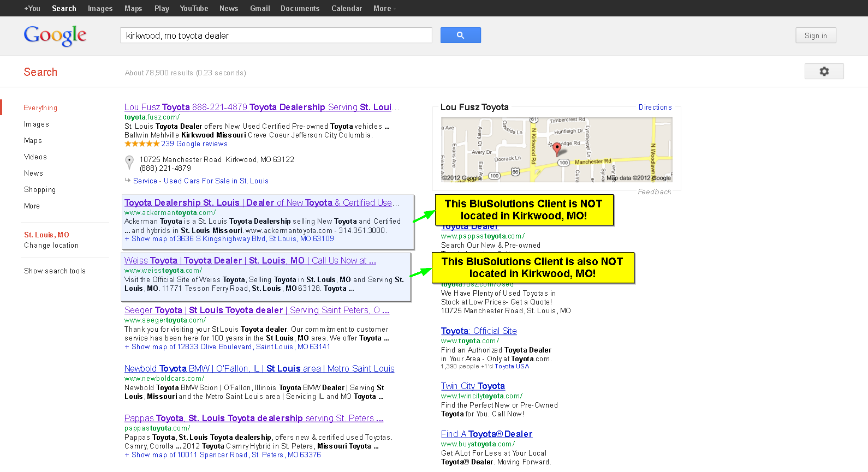Open Weiss Toyota result title
The image size is (868, 472).
pyautogui.click(x=250, y=261)
